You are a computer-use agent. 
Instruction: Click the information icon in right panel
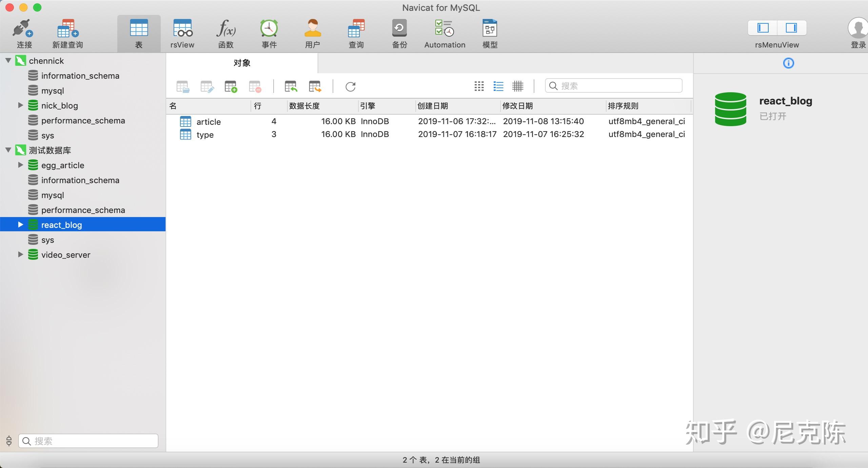click(x=788, y=63)
